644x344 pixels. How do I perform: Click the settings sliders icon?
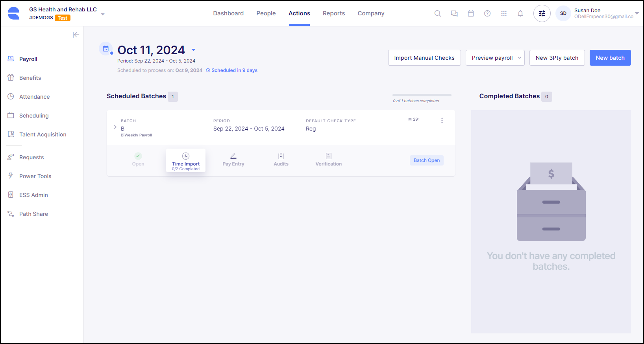click(542, 13)
